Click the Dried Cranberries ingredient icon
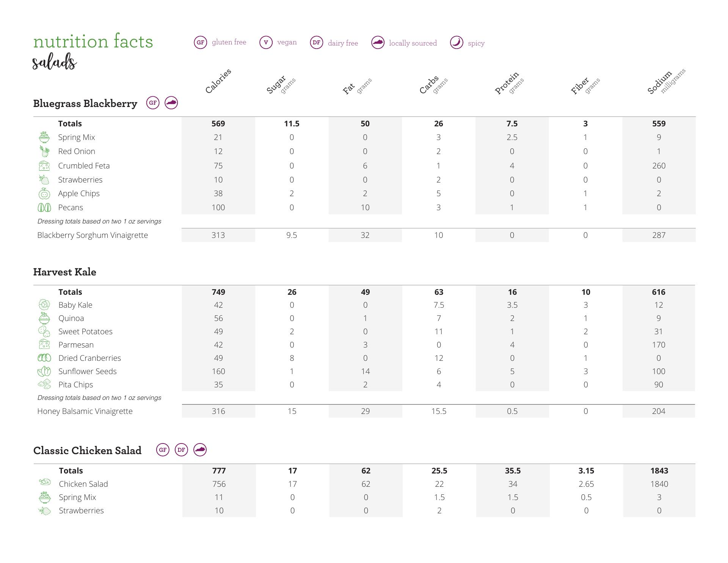The height and width of the screenshot is (563, 728). [44, 358]
